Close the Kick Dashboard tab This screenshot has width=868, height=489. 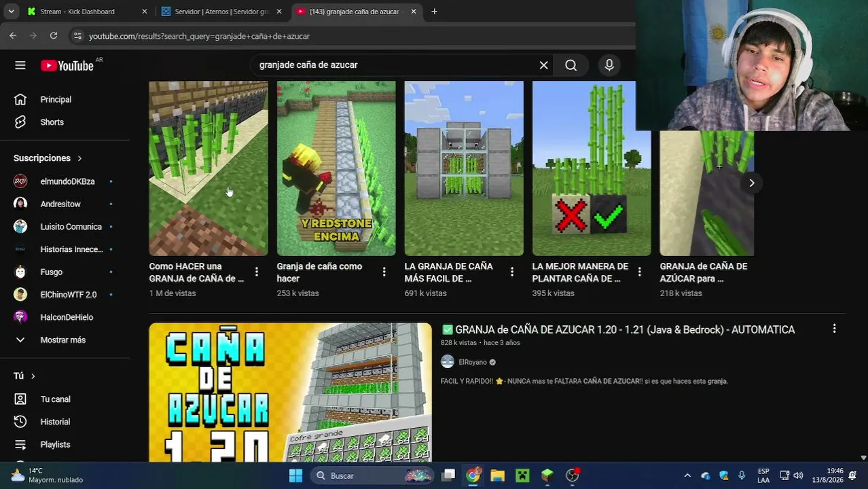144,12
